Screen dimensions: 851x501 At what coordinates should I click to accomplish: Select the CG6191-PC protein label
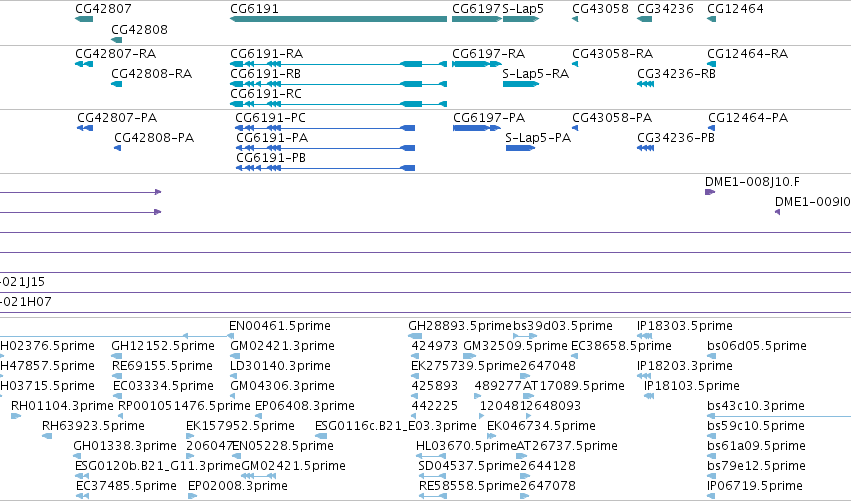point(270,118)
